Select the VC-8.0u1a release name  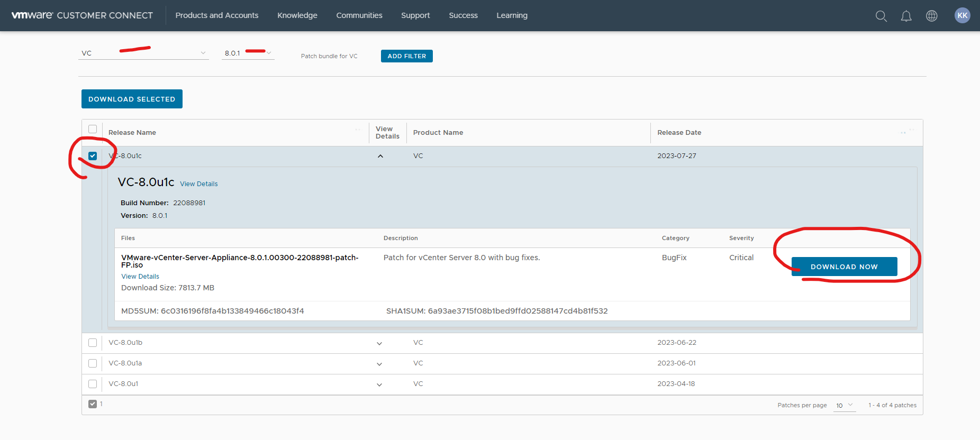[125, 363]
